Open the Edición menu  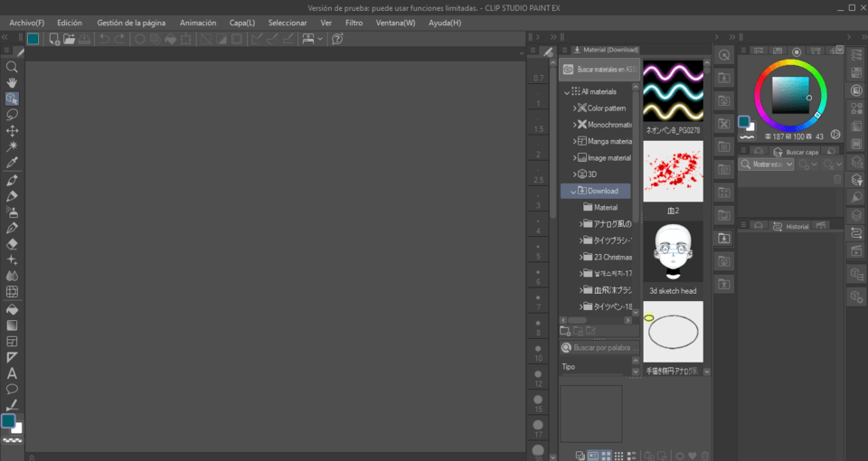coord(70,23)
